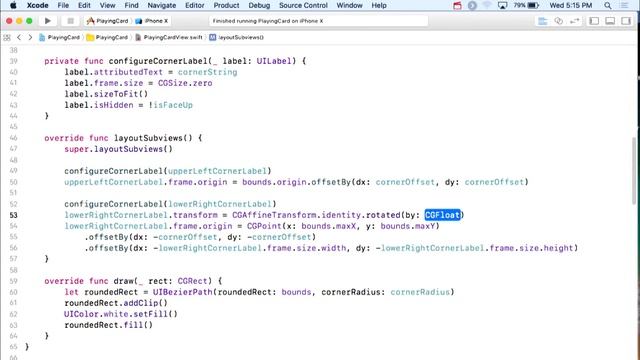Click 'UIBezierPath' on line 60
Viewport: 640px width, 360px height.
coord(182,292)
